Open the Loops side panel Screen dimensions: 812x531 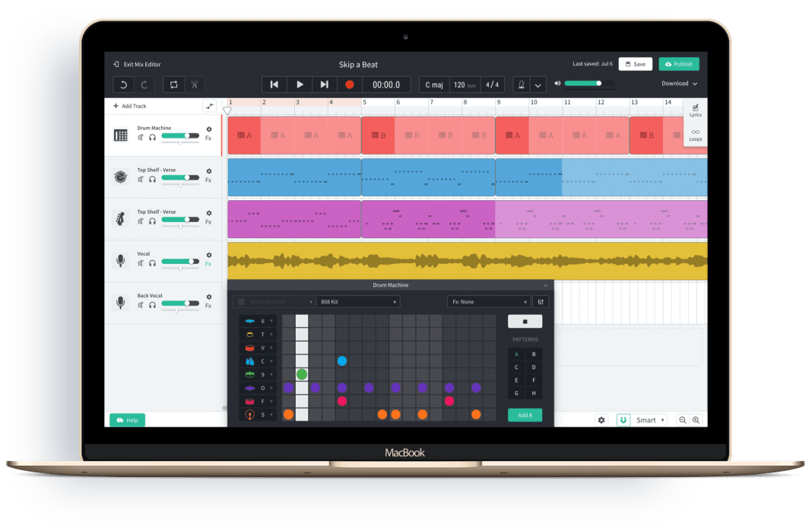pyautogui.click(x=696, y=135)
